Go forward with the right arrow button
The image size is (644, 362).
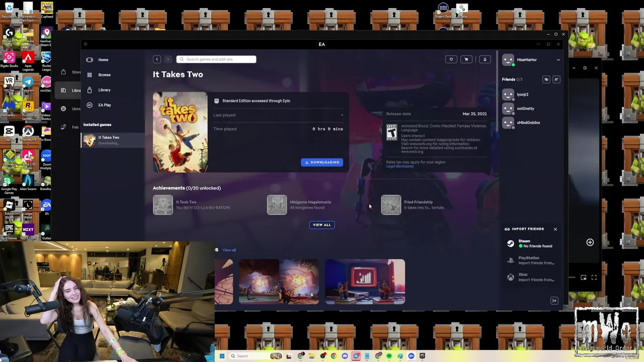[x=168, y=59]
